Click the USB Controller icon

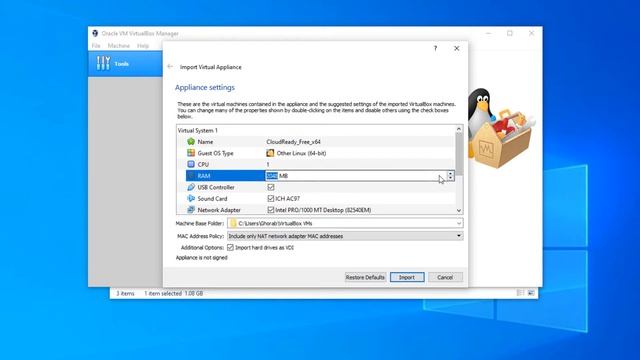pos(191,187)
